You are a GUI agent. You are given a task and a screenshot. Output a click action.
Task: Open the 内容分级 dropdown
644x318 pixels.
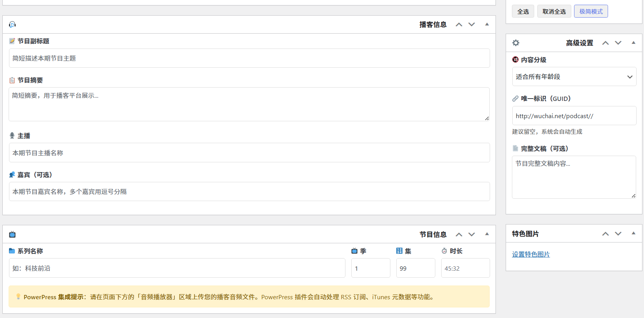574,77
